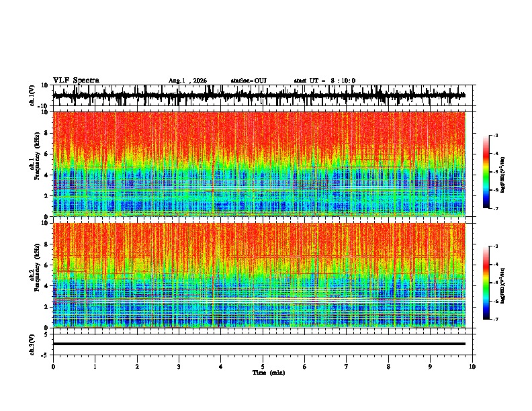This screenshot has width=532, height=411.
Task: Click the "station=OUJ" header text
Action: pos(249,81)
